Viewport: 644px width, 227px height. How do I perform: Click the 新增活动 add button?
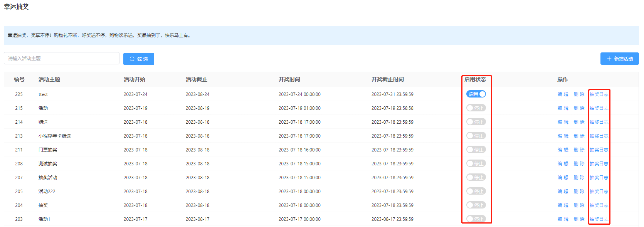(x=619, y=59)
